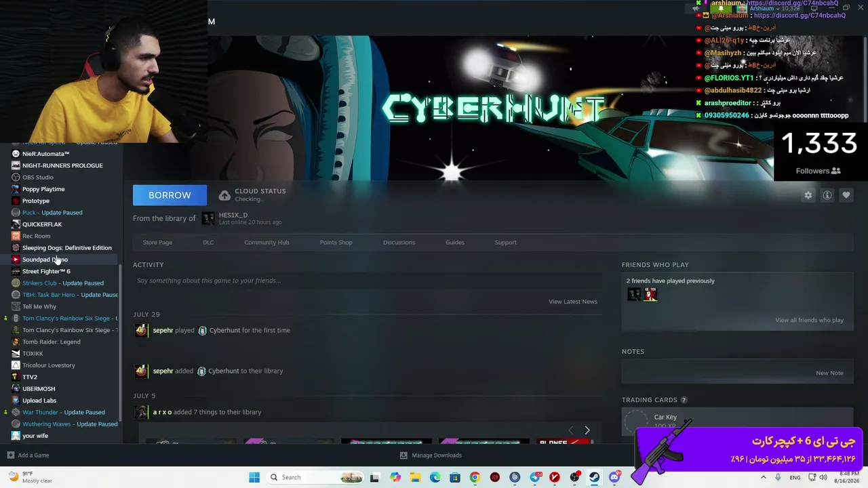Open Cyberhunt link in added-to-library activity
This screenshot has height=488, width=868.
[224, 371]
